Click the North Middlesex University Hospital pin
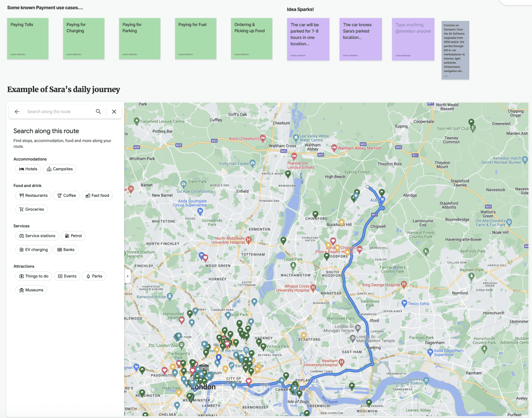This screenshot has height=418, width=532. (249, 240)
